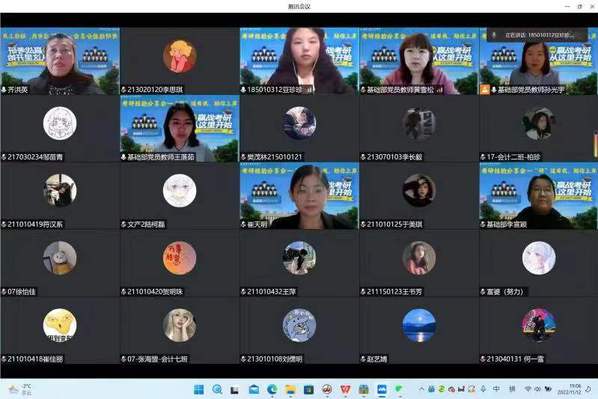The image size is (598, 399).
Task: Click the active speaker notification banner
Action: pyautogui.click(x=537, y=35)
